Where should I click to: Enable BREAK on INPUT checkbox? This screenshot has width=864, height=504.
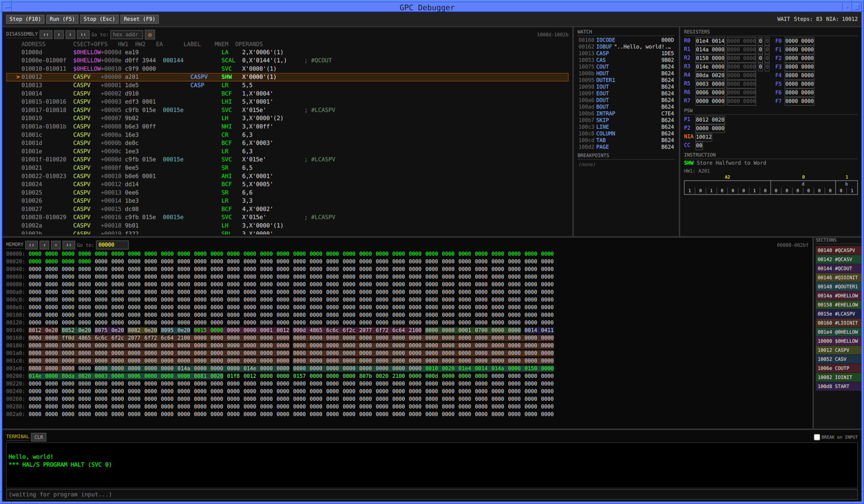(x=817, y=437)
